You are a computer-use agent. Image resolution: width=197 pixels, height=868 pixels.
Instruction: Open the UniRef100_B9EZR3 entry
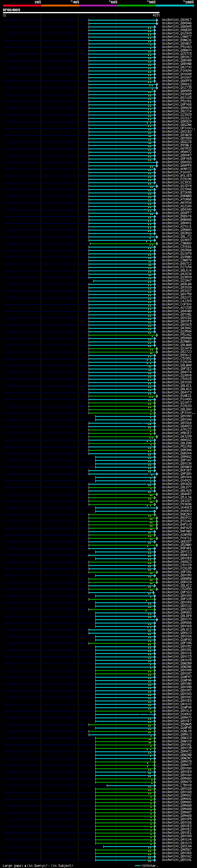point(177,515)
